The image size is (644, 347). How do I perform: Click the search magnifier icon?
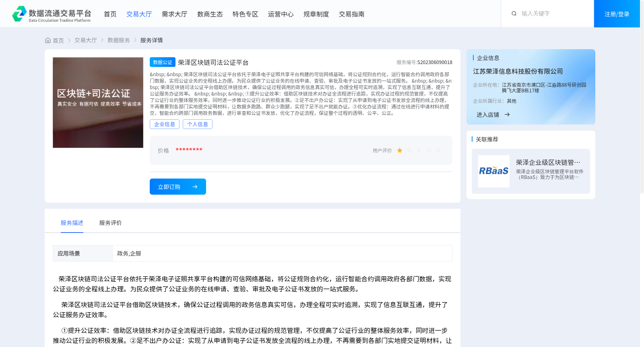click(514, 14)
